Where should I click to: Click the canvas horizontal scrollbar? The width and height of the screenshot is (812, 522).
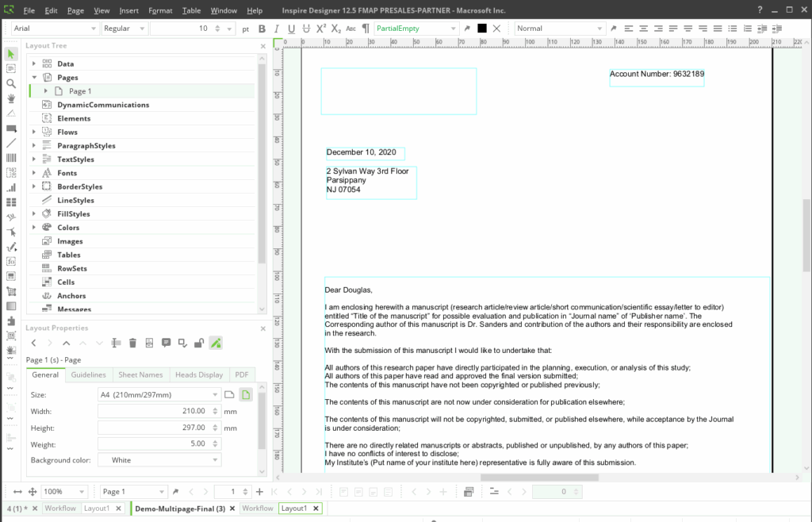pyautogui.click(x=538, y=478)
